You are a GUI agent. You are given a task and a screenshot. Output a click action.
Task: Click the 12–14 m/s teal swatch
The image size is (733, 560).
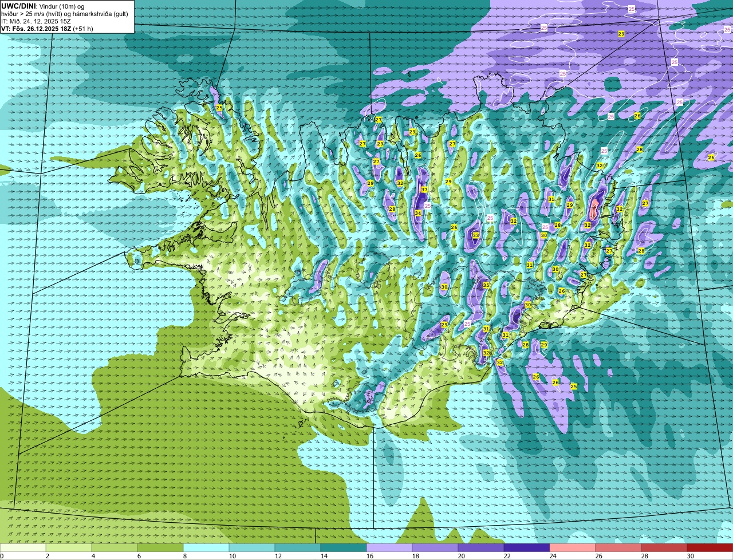pos(298,547)
